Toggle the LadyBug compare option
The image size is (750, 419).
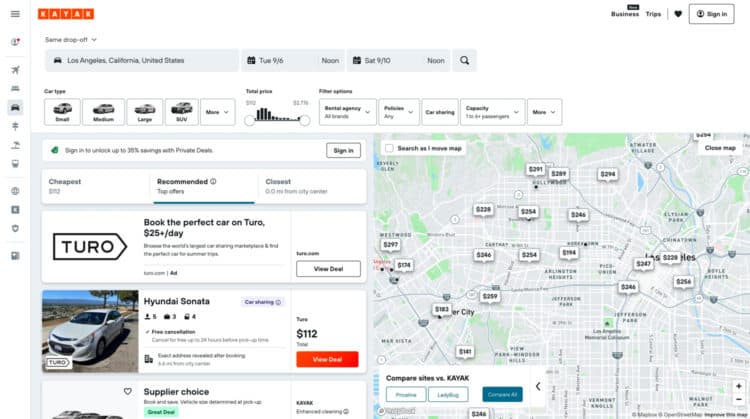click(448, 395)
